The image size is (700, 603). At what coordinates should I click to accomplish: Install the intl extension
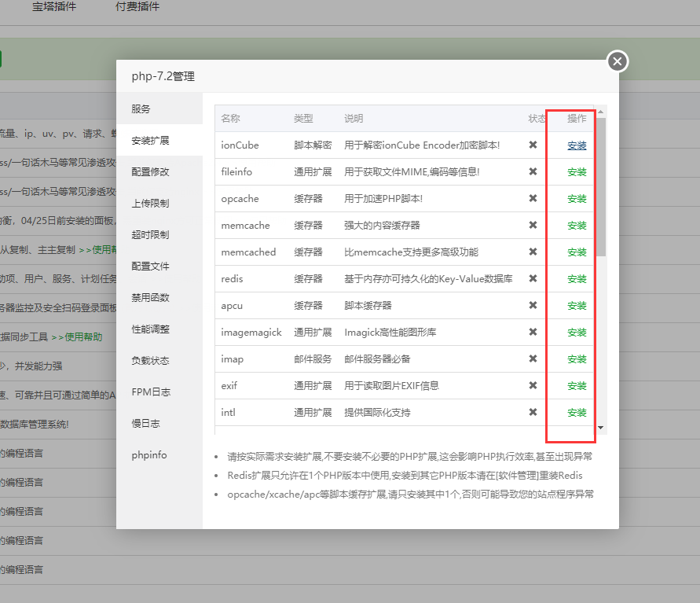[577, 413]
